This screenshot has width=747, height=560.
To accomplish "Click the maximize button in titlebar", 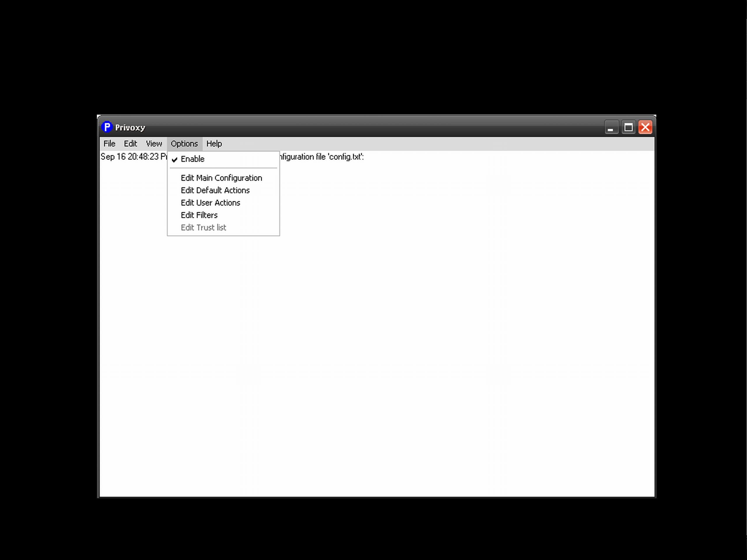I will 628,128.
